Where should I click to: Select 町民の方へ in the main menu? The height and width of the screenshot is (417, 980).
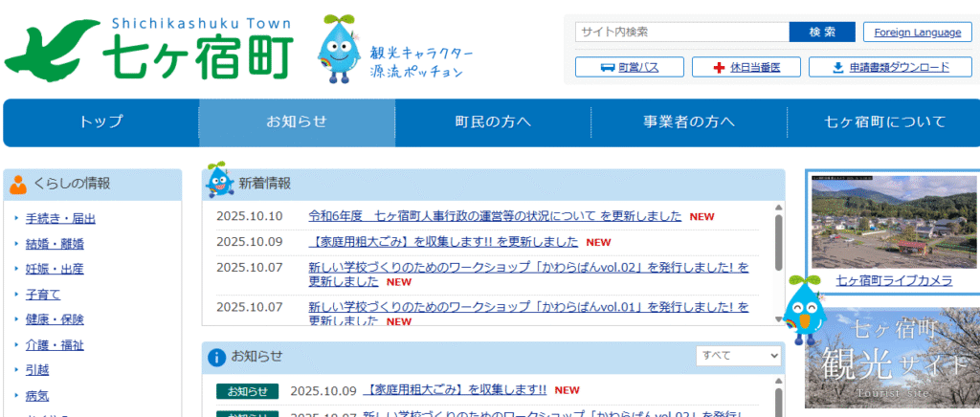493,121
